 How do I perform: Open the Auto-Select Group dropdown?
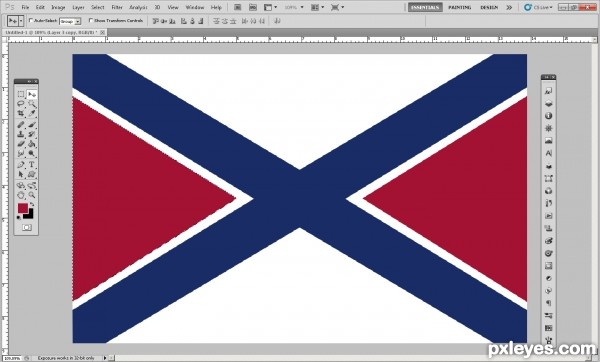tap(70, 21)
